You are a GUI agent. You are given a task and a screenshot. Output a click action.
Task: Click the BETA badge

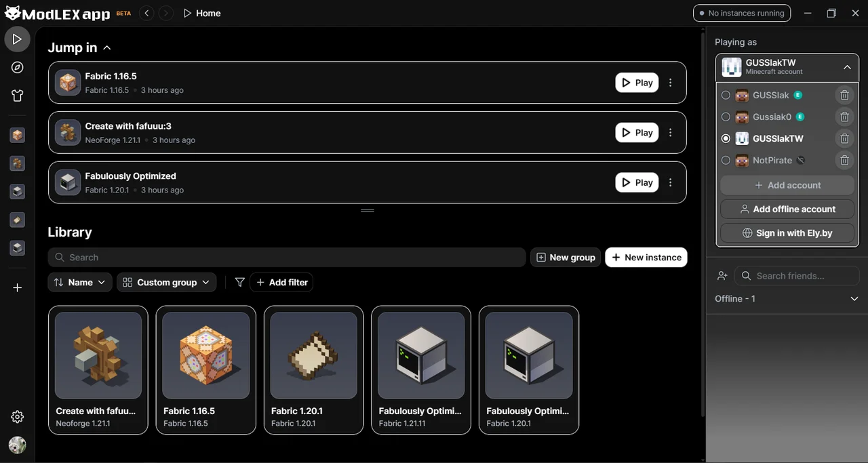[x=123, y=14]
